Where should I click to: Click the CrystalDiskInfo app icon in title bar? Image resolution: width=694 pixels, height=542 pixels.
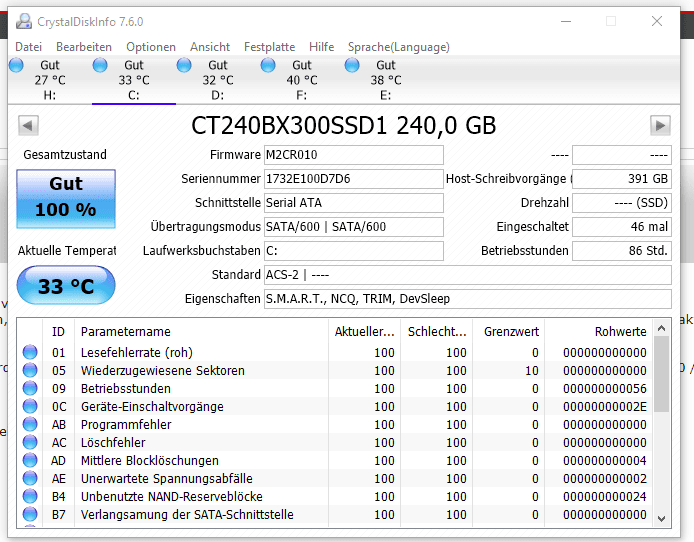(24, 21)
